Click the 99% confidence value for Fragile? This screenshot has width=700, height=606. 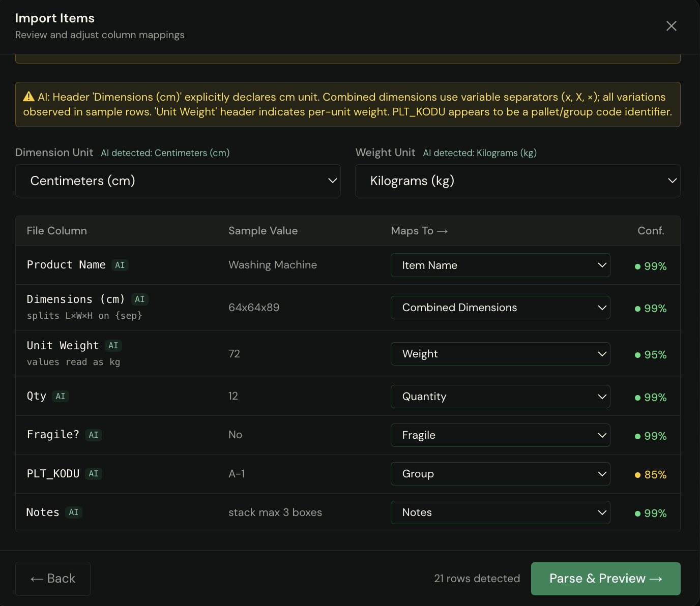click(655, 436)
